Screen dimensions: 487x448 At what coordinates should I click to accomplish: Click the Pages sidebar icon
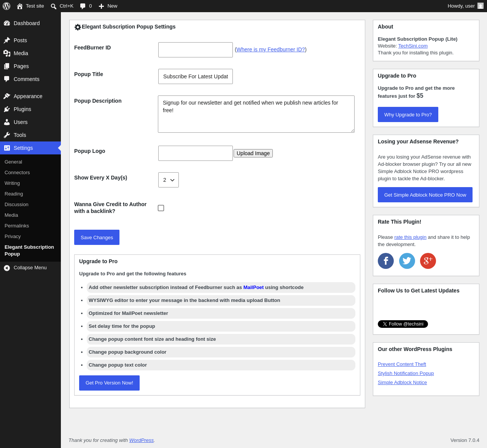(7, 66)
